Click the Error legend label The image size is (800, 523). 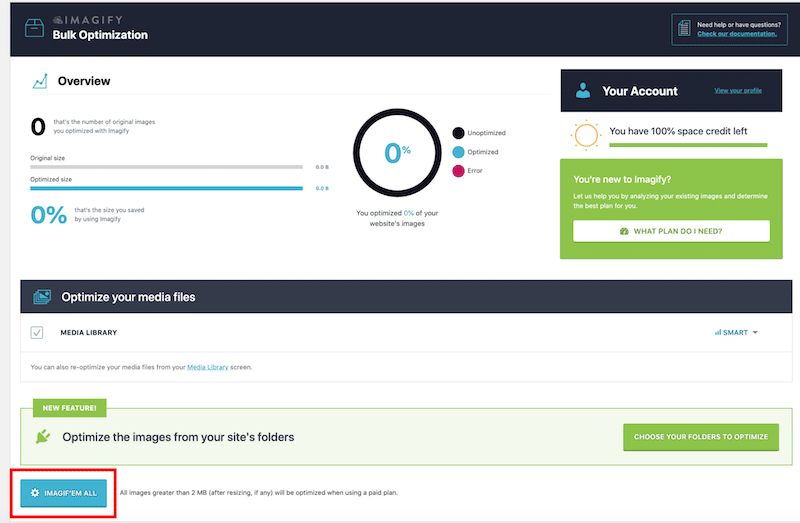point(474,171)
